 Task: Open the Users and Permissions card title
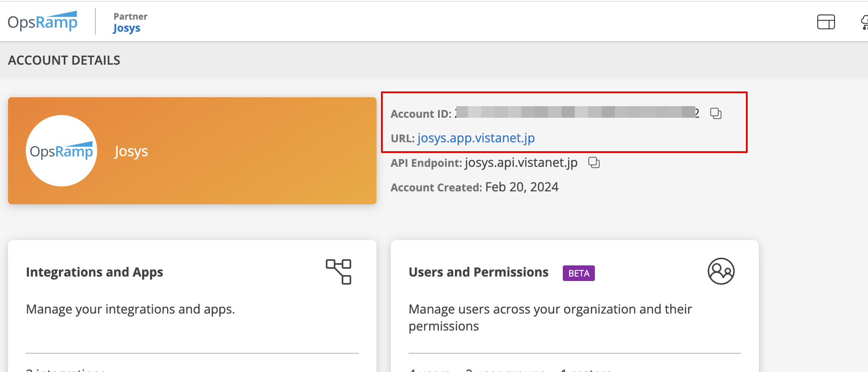coord(479,272)
